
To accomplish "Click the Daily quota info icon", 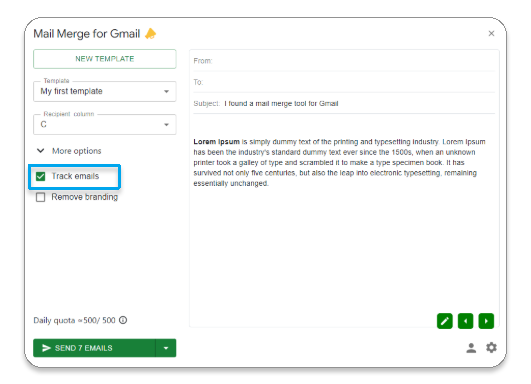I will (123, 320).
